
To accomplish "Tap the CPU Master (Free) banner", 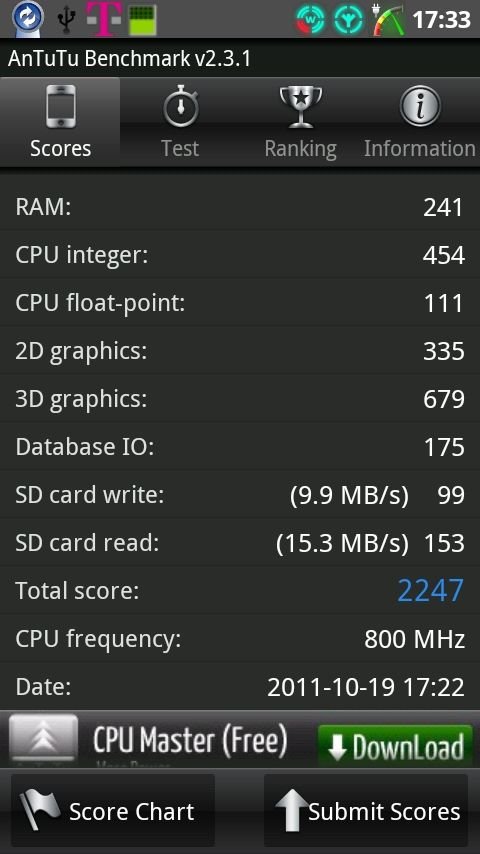I will (x=240, y=739).
